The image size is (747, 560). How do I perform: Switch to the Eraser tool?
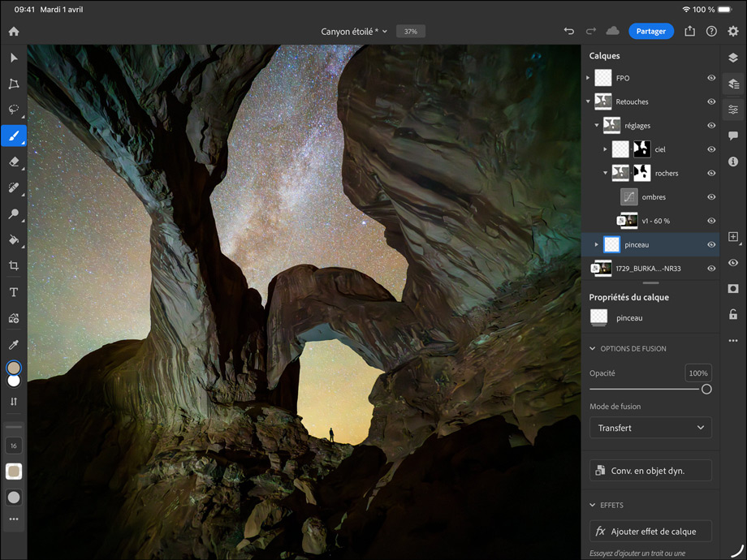pos(13,162)
